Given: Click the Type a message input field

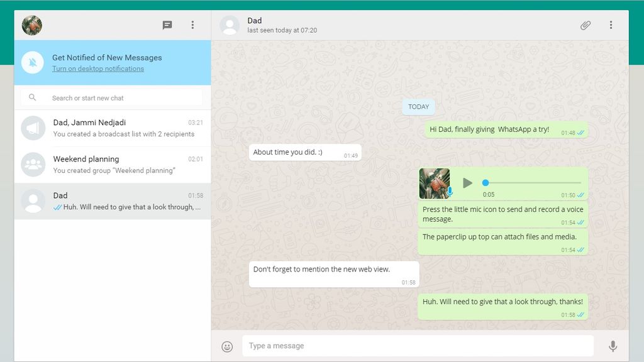Looking at the screenshot, I should (x=415, y=346).
